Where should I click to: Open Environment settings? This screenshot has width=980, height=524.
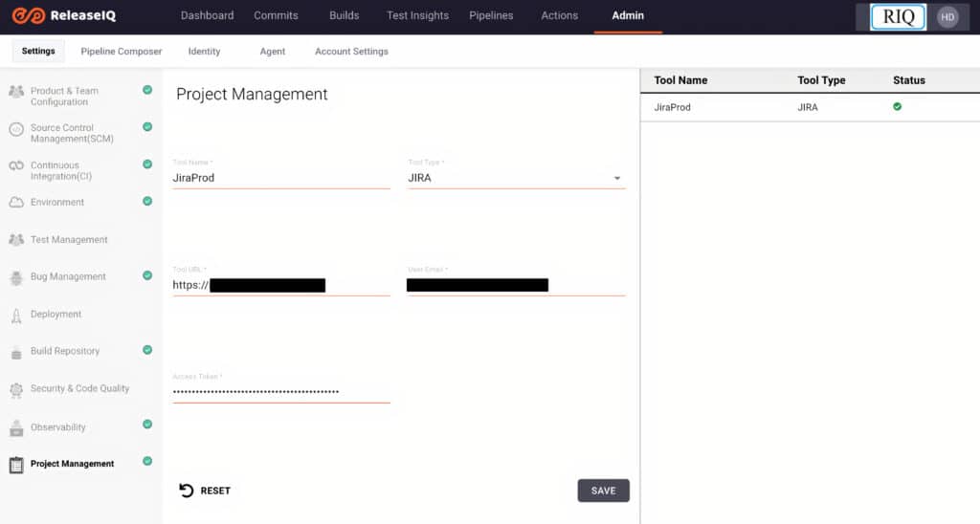point(56,203)
